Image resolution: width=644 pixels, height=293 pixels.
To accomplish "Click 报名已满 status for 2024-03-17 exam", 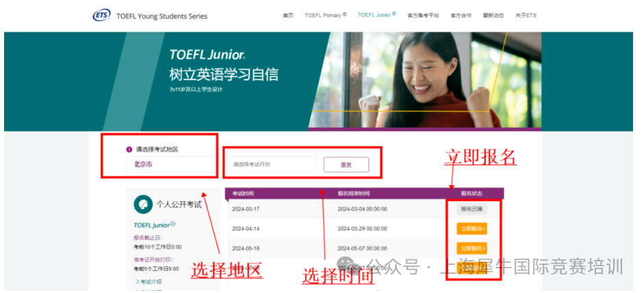I will pyautogui.click(x=471, y=209).
